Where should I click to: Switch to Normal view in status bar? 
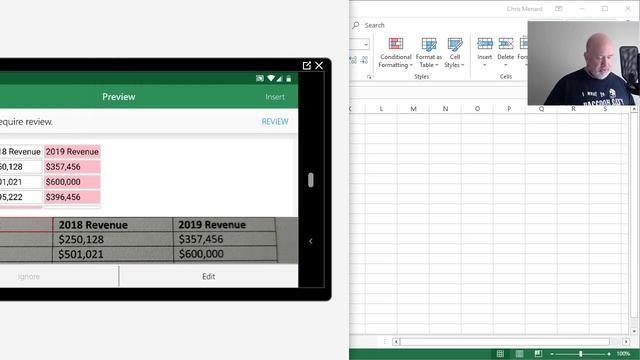(x=500, y=354)
